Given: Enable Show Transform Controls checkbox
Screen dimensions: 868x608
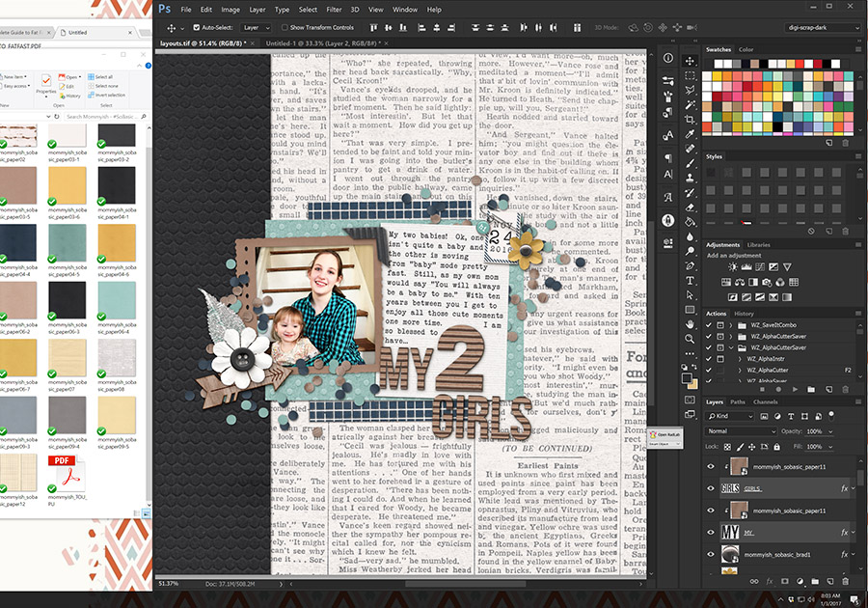Looking at the screenshot, I should (285, 27).
